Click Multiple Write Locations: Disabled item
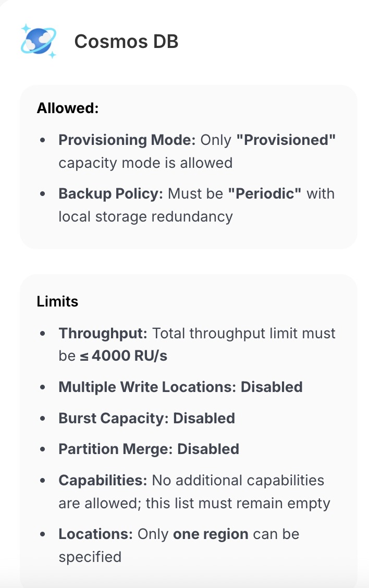369x588 pixels. [x=180, y=387]
